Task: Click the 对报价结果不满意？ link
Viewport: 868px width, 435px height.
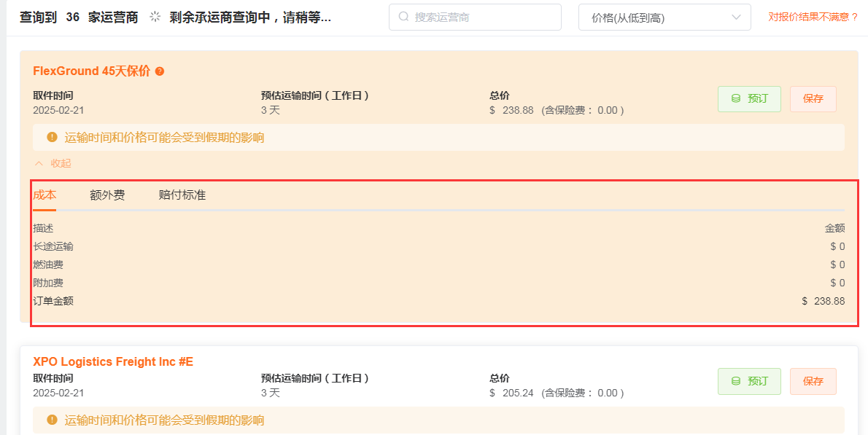Action: click(813, 17)
